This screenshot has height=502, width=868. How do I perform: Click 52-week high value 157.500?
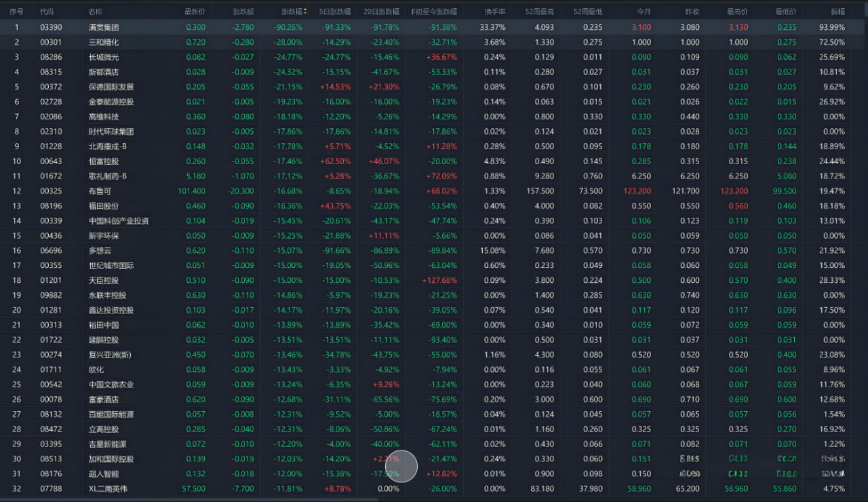(540, 191)
